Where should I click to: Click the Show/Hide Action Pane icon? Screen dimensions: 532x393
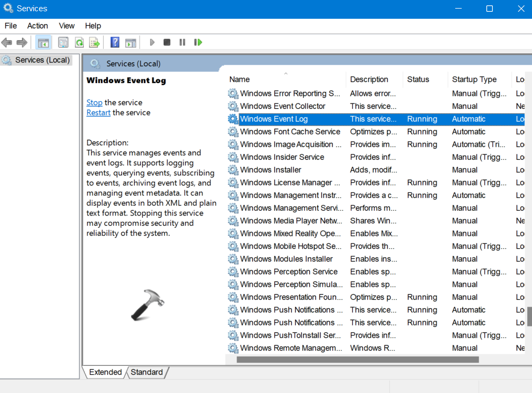point(130,42)
